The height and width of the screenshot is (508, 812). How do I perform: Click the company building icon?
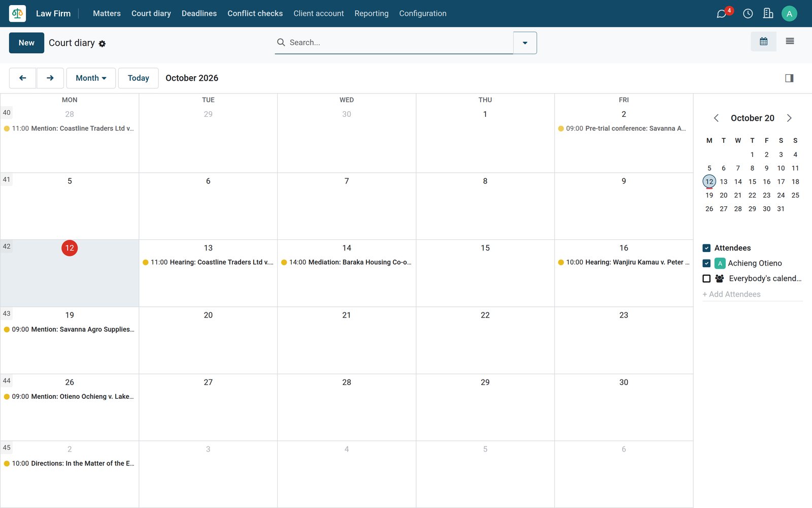768,14
